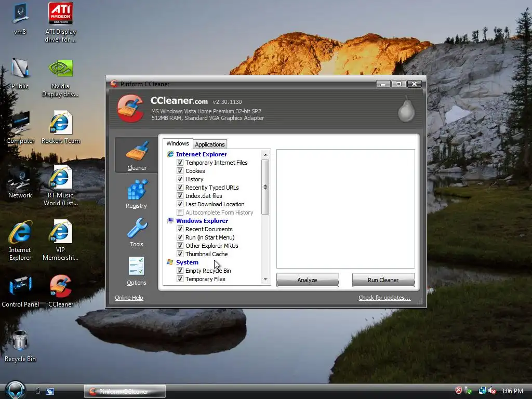The height and width of the screenshot is (399, 532).
Task: Select the ATI Display driver desktop icon
Action: pyautogui.click(x=60, y=22)
